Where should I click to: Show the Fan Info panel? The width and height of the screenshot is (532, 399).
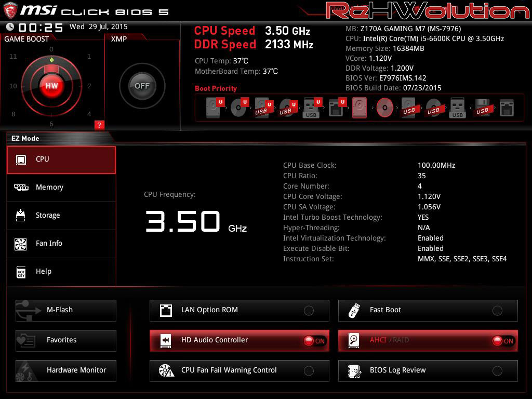(61, 244)
